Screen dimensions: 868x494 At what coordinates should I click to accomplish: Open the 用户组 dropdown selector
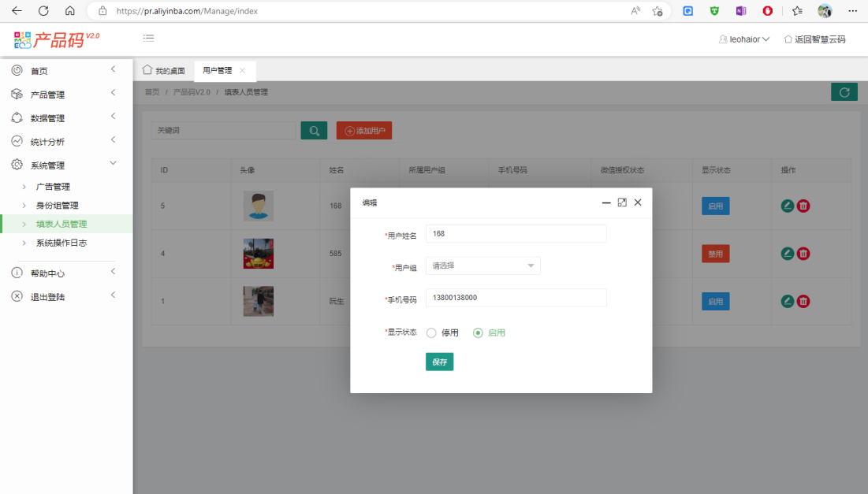point(482,266)
